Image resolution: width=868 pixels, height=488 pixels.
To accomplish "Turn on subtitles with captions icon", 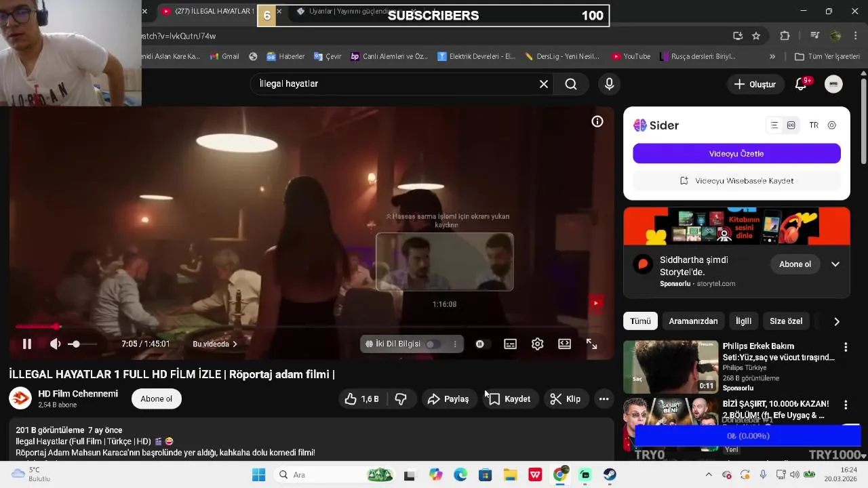I will coord(511,344).
